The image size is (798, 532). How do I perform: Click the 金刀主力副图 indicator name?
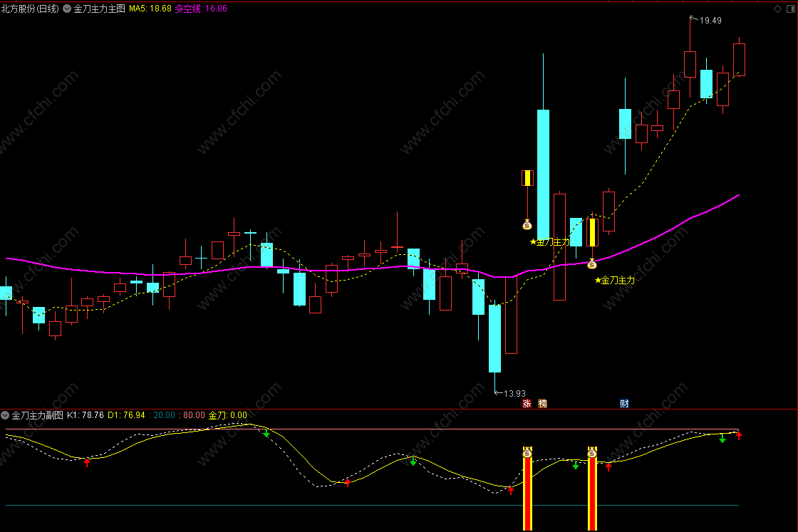[x=38, y=415]
